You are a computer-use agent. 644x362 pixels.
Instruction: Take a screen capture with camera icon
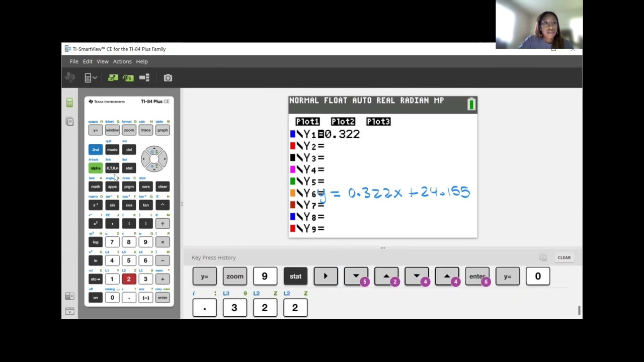tap(168, 77)
